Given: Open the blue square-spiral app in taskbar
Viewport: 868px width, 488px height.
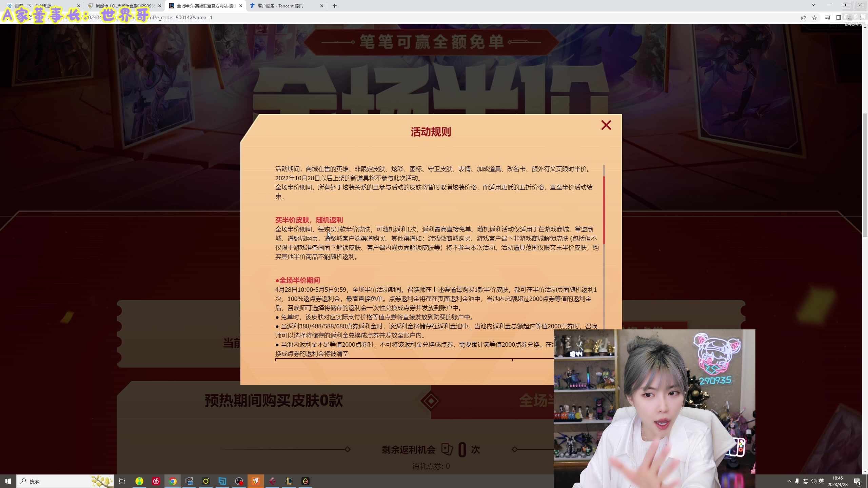Looking at the screenshot, I should (222, 481).
